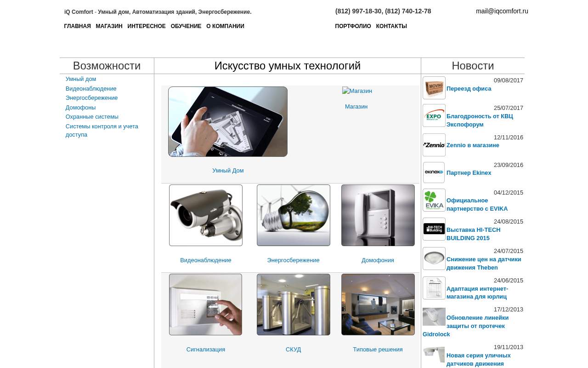Viewport: 588px width, 368px height.
Task: Open the surveillance camera thumbnail
Action: 206,215
